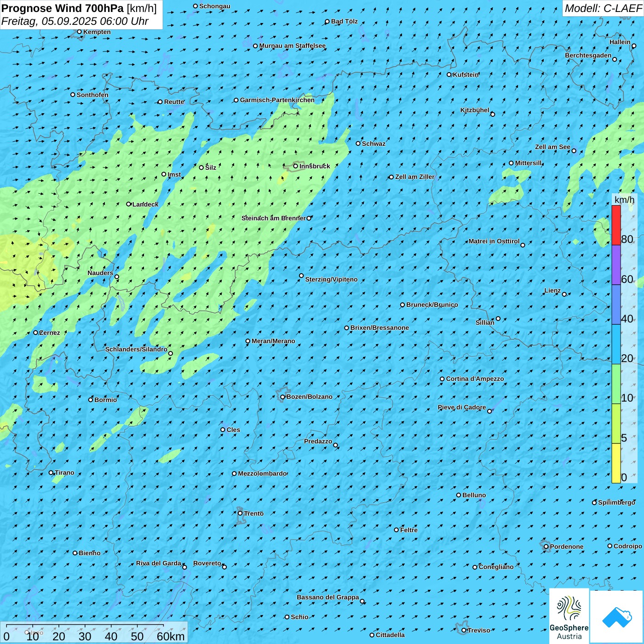Click the Bad Tölz label
The height and width of the screenshot is (644, 644).
click(x=344, y=21)
